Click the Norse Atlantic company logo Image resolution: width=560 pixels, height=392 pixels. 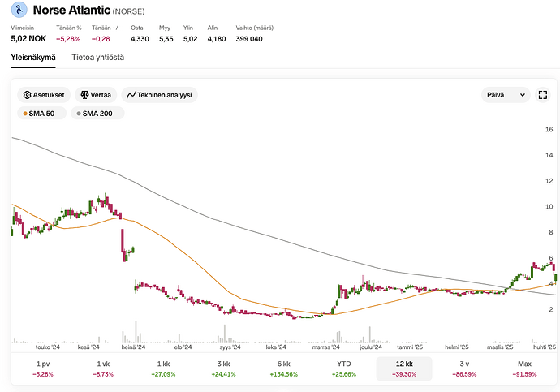click(20, 11)
